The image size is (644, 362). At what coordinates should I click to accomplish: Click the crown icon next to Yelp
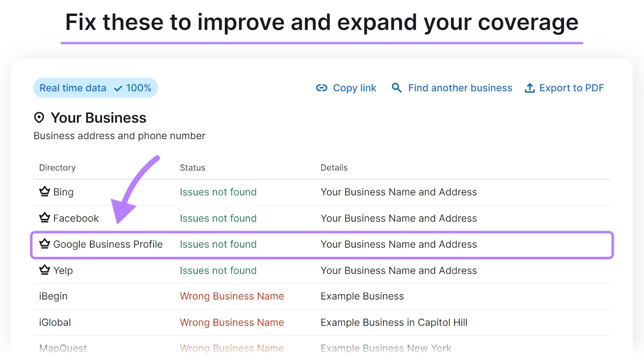click(x=44, y=270)
